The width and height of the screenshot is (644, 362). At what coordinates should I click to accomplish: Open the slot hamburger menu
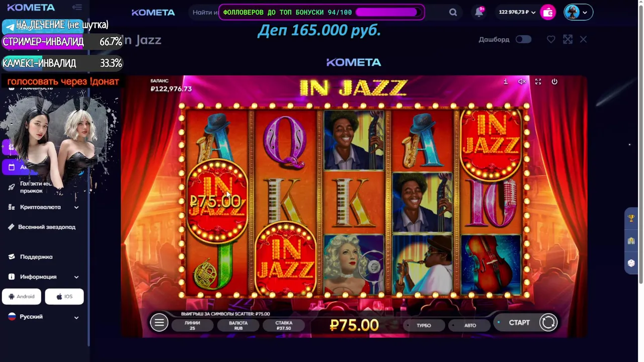coord(159,323)
